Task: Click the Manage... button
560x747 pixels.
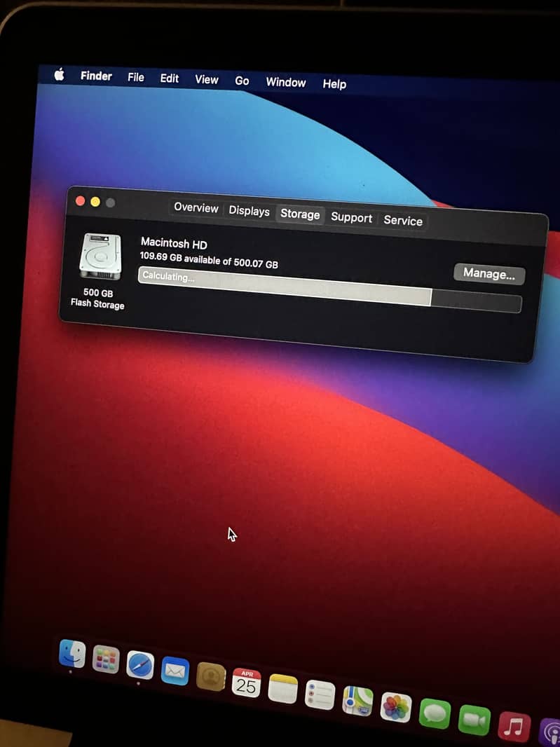Action: coord(489,274)
